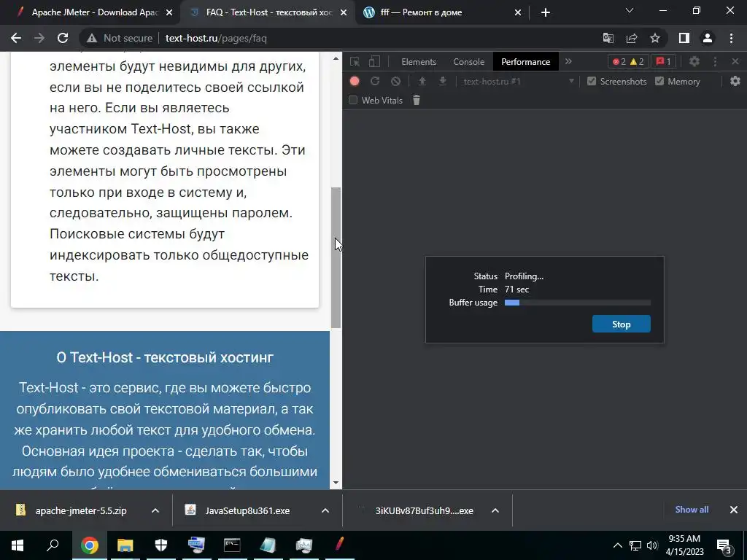Image resolution: width=747 pixels, height=560 pixels.
Task: Open File Explorer from taskbar
Action: coord(125,545)
